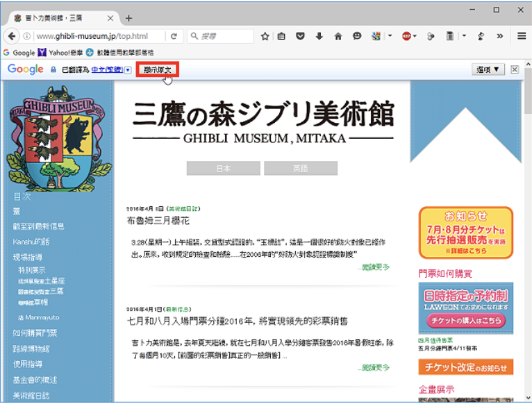
Task: Open sidebar item 路線博物館
Action: pyautogui.click(x=31, y=348)
